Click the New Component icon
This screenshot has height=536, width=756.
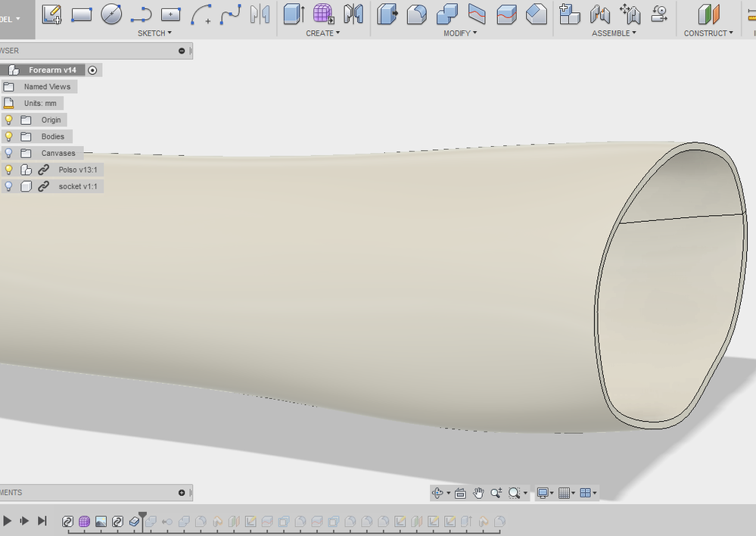569,14
